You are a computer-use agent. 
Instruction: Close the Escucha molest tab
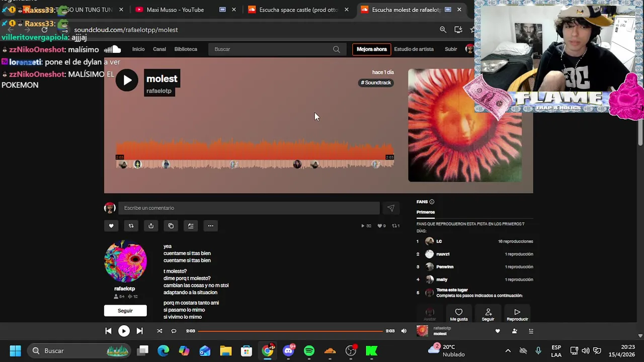pos(459,10)
